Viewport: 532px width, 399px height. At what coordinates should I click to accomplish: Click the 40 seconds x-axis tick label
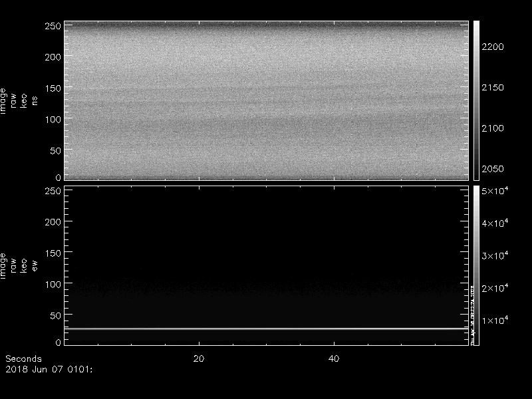pos(334,358)
